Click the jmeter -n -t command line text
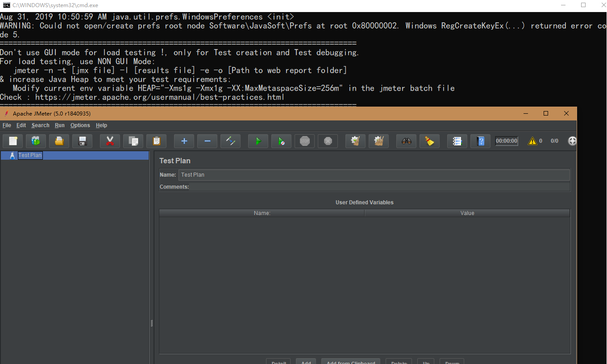The height and width of the screenshot is (364, 607). coord(180,70)
